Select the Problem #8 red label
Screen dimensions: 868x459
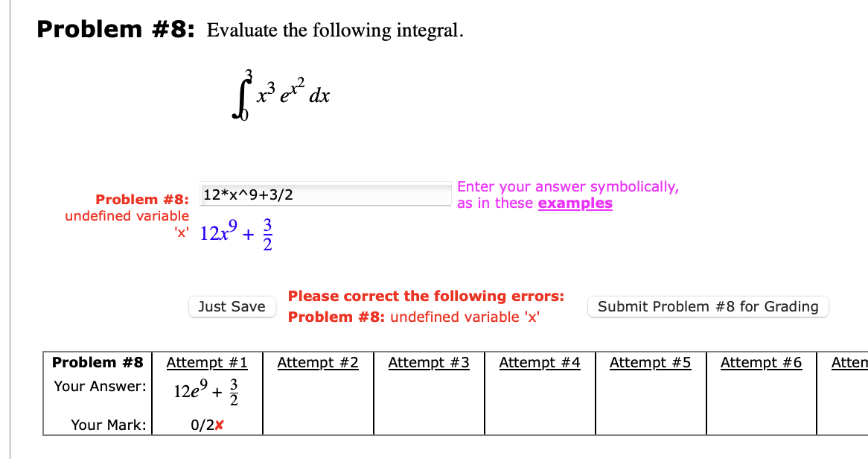tap(141, 199)
